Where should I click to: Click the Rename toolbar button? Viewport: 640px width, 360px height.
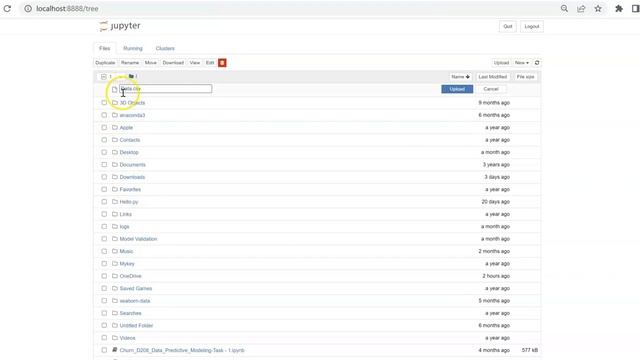[130, 63]
